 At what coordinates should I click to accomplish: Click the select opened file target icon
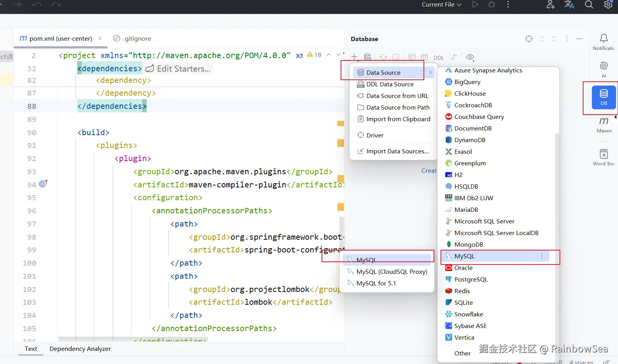tap(529, 39)
